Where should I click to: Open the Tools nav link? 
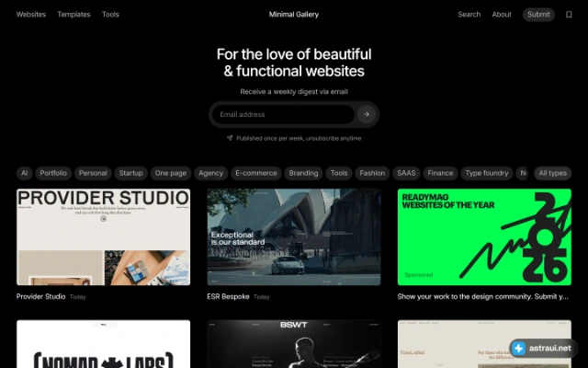110,15
